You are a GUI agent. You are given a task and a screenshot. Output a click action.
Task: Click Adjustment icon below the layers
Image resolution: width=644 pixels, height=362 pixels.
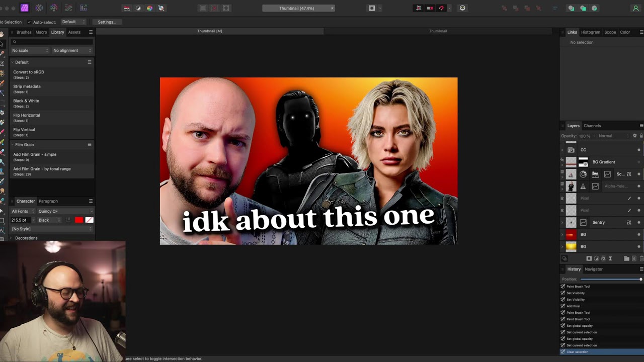[x=596, y=258]
